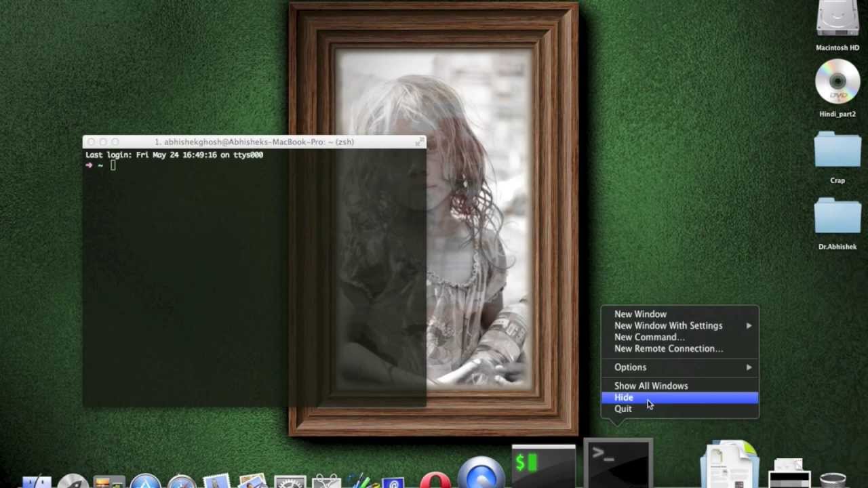Open QuickTime Player from the Dock
Viewport: 868px width, 488px height.
481,473
